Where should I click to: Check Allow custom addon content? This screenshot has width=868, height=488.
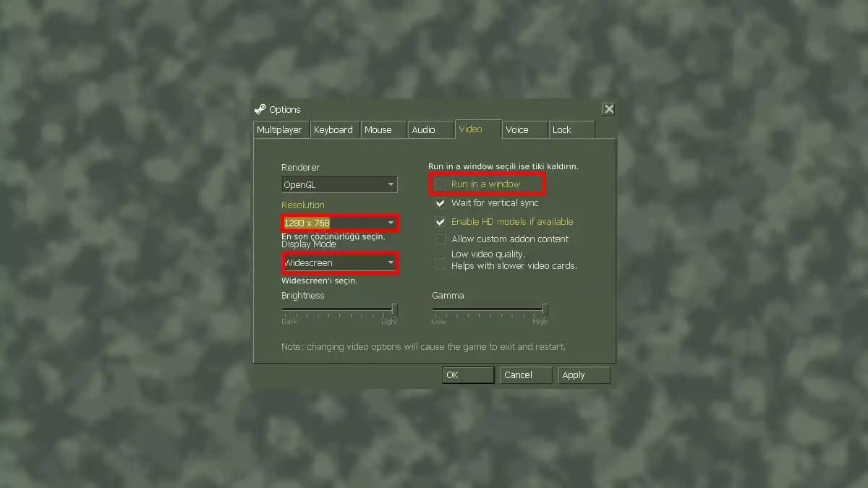coord(441,239)
